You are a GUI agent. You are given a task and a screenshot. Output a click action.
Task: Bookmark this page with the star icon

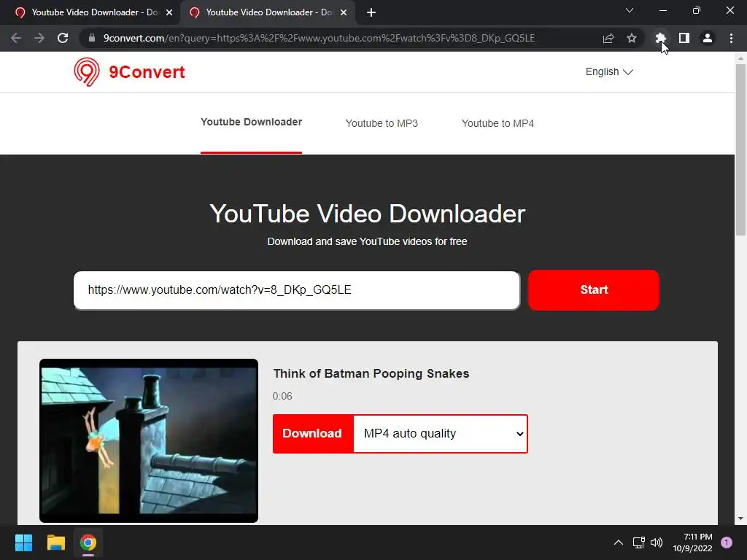click(x=632, y=38)
